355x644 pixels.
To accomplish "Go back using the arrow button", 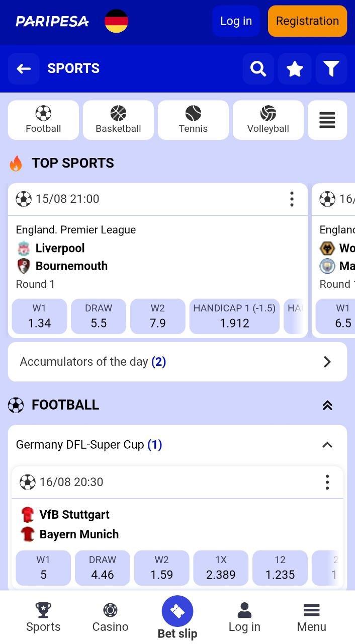I will click(24, 68).
